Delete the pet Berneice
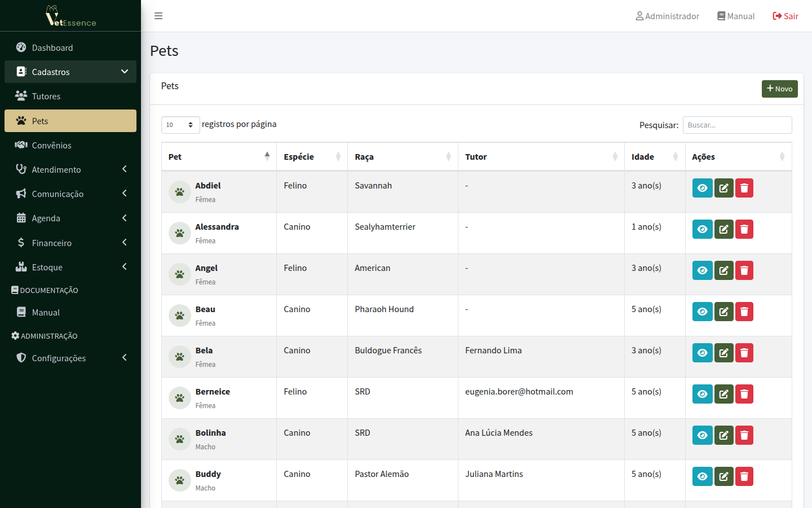This screenshot has width=812, height=508. point(744,394)
